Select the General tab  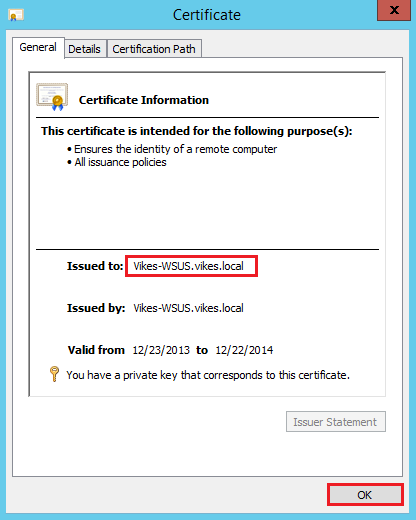point(38,47)
